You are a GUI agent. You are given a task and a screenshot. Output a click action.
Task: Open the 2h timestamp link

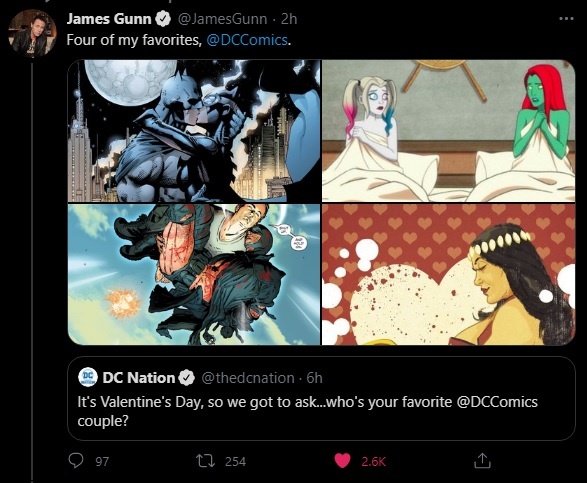[289, 19]
